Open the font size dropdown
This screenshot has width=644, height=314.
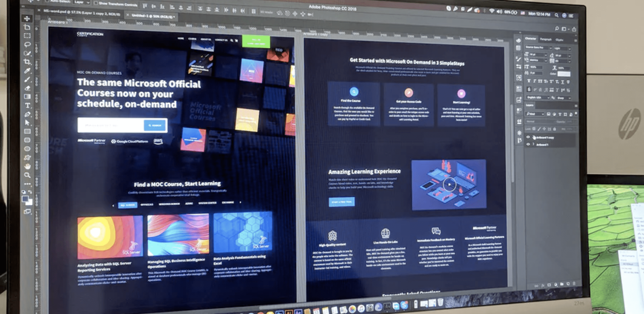(x=538, y=55)
